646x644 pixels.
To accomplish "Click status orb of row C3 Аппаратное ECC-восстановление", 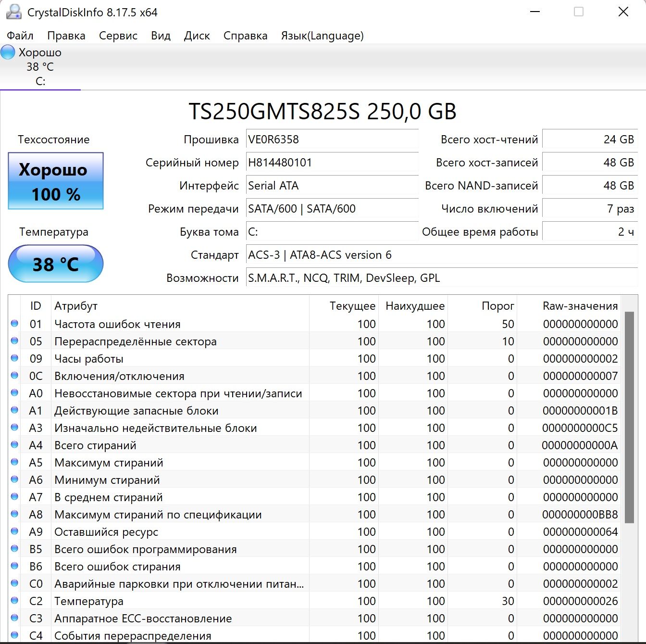I will tap(14, 618).
